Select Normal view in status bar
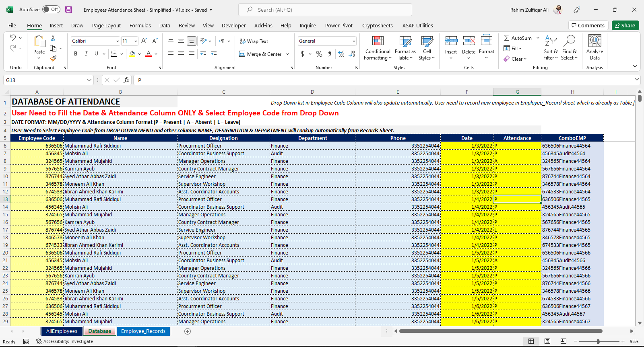This screenshot has width=644, height=347. pyautogui.click(x=531, y=341)
